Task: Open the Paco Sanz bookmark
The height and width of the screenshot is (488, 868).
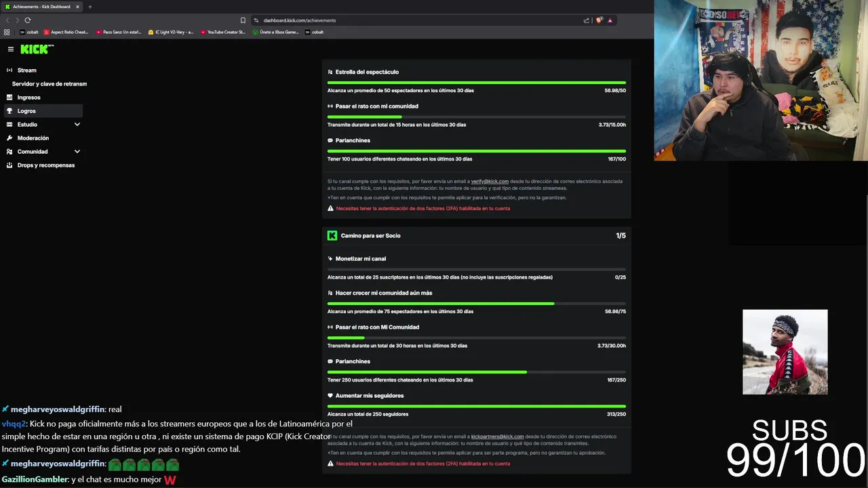Action: click(x=119, y=32)
